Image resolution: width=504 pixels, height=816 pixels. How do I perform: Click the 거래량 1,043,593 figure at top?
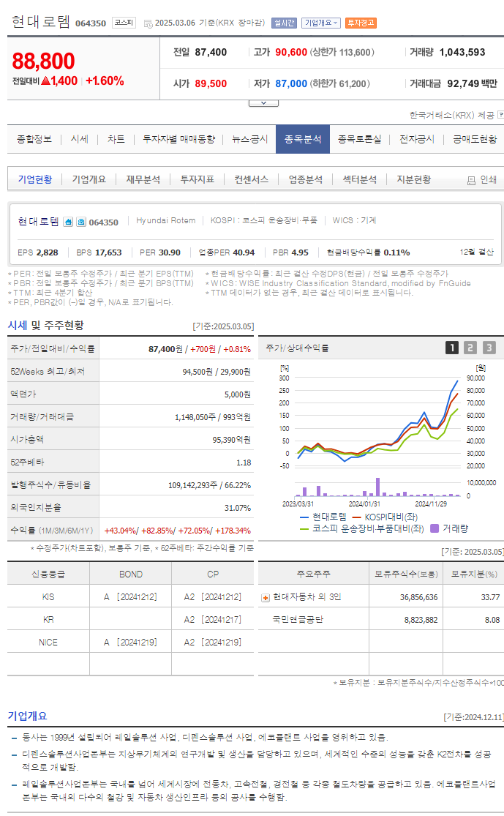coord(462,52)
